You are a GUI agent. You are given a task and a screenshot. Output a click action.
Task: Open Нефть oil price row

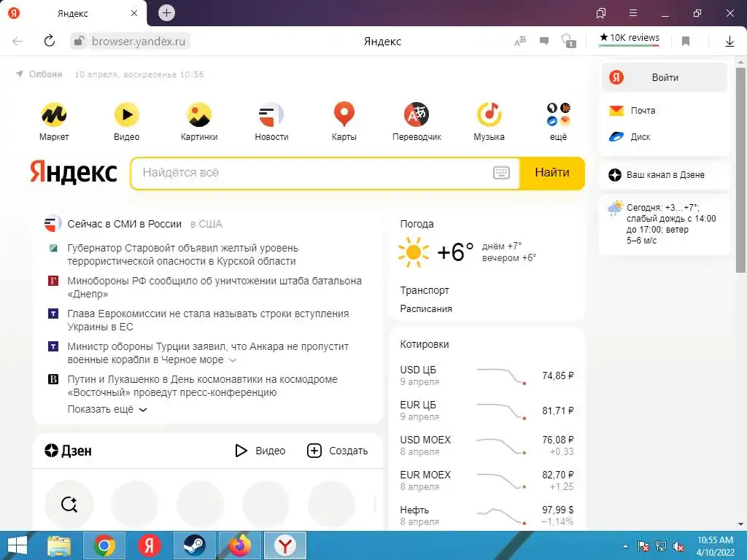pyautogui.click(x=487, y=516)
